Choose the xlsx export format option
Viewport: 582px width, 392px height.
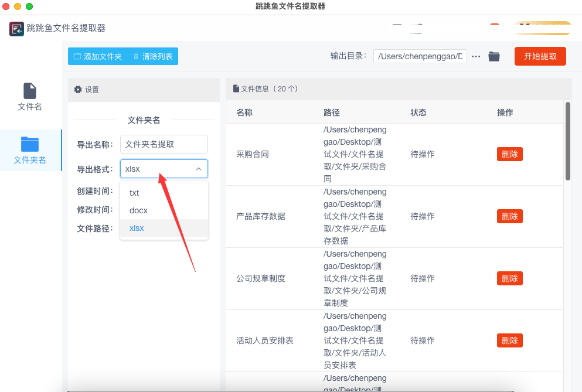coord(164,228)
